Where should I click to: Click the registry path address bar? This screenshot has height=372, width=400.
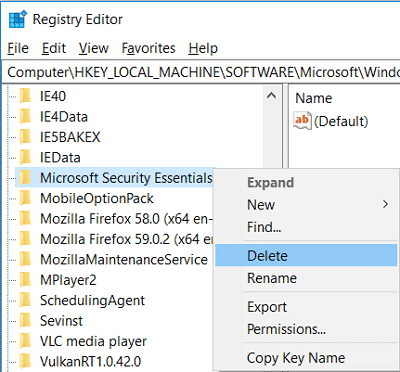pyautogui.click(x=201, y=72)
